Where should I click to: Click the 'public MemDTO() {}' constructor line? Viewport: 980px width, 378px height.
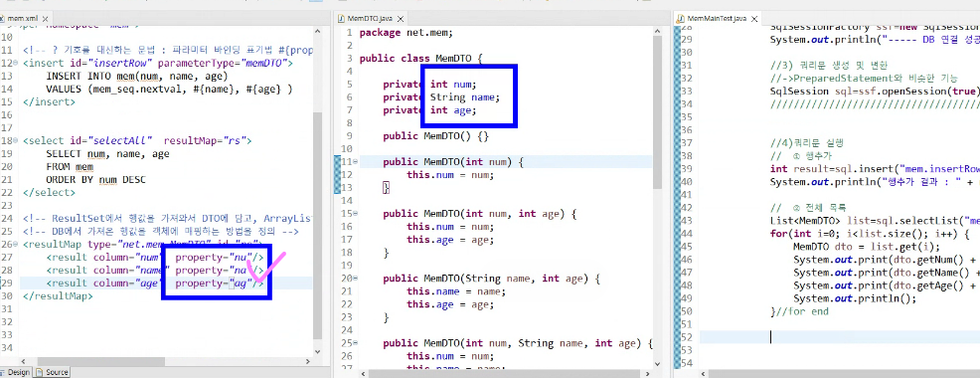435,136
